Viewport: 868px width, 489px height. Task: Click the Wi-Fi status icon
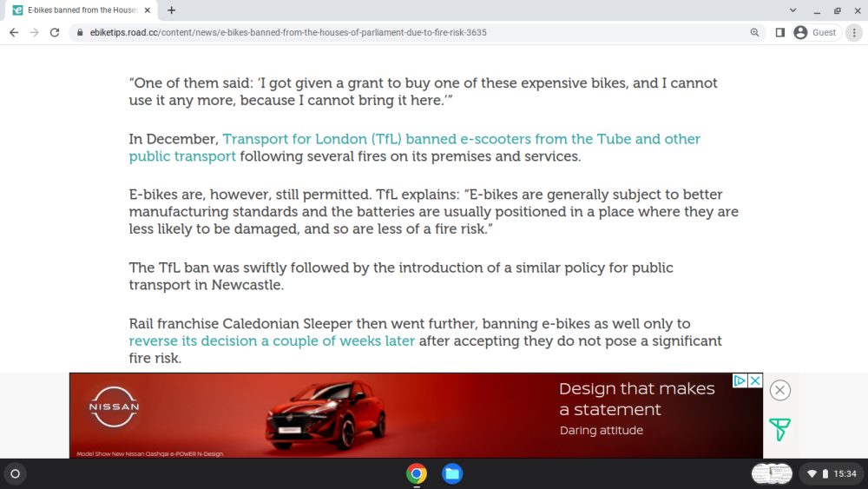click(x=812, y=473)
